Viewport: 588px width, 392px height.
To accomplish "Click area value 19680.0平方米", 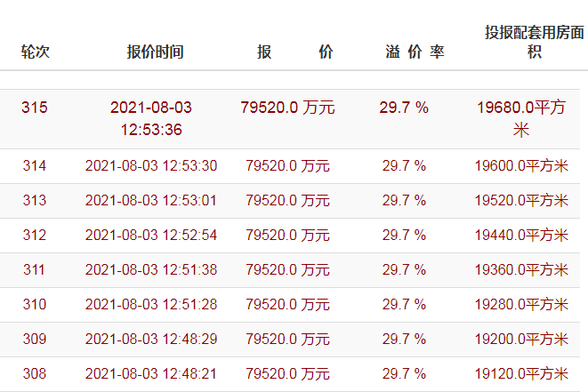I will pos(521,118).
